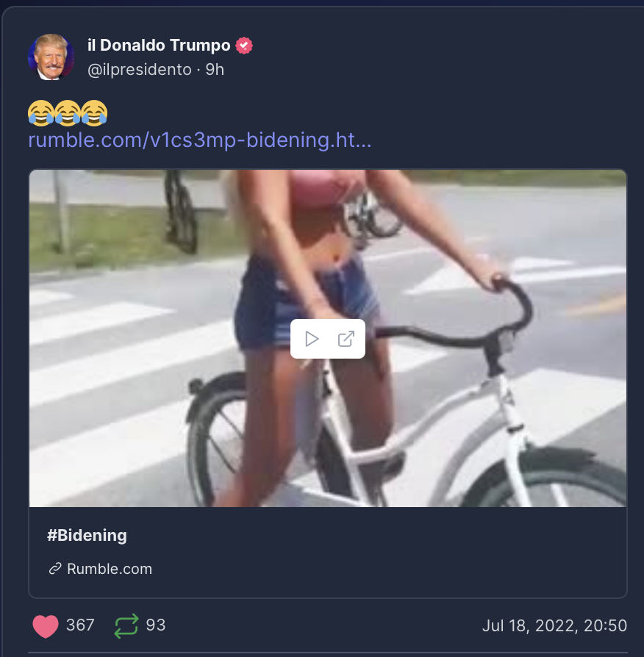Viewport: 644px width, 657px height.
Task: Like the post with the heart icon
Action: pyautogui.click(x=46, y=626)
